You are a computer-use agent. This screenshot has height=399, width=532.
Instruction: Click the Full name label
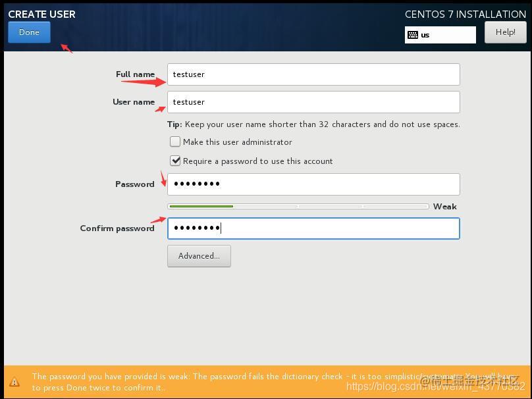coord(136,74)
